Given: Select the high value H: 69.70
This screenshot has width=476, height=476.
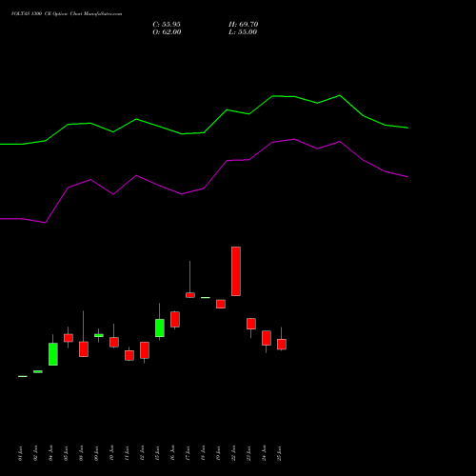Looking at the screenshot, I should (244, 25).
